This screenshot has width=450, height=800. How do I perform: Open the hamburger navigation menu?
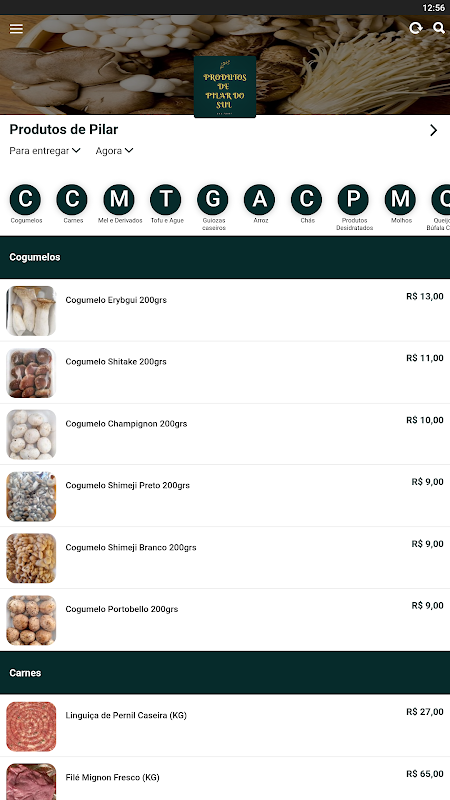coord(16,29)
